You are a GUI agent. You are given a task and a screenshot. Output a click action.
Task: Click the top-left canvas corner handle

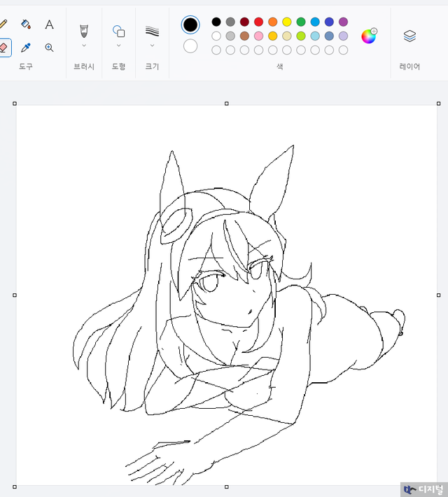[15, 104]
